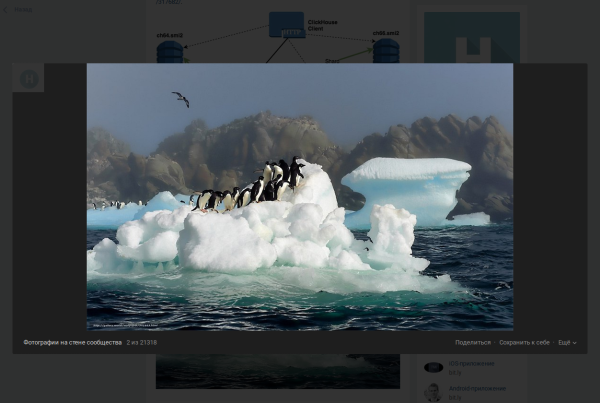Open the Android-приложение link

point(477,388)
